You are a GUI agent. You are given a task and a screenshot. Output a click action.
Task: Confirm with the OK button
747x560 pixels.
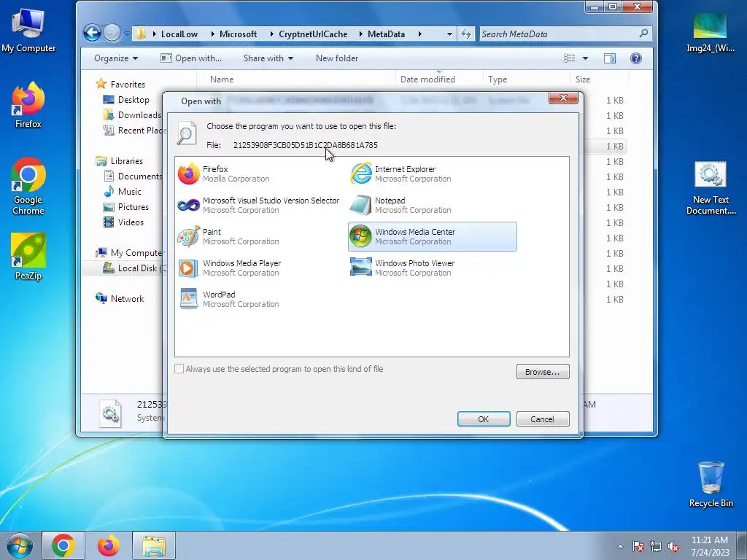tap(484, 419)
